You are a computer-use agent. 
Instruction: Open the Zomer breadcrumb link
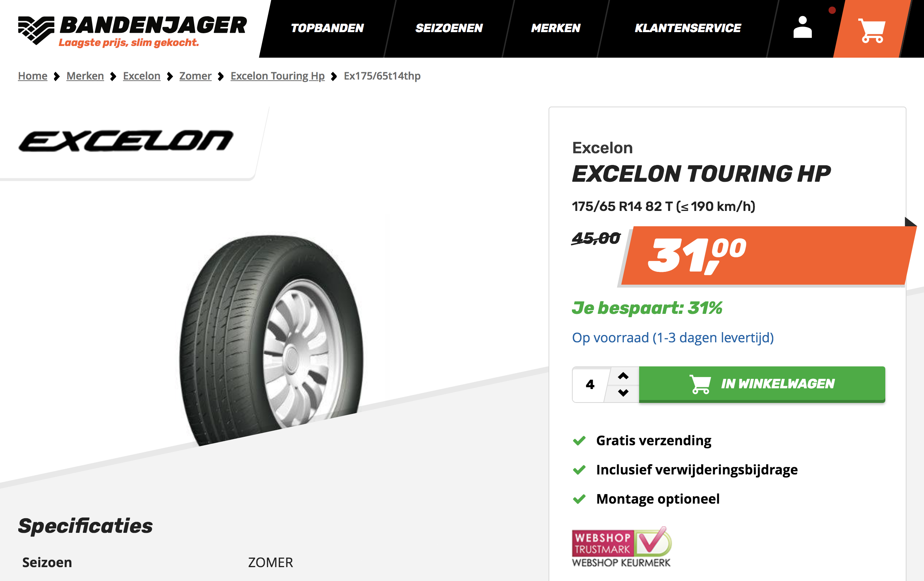pos(195,76)
